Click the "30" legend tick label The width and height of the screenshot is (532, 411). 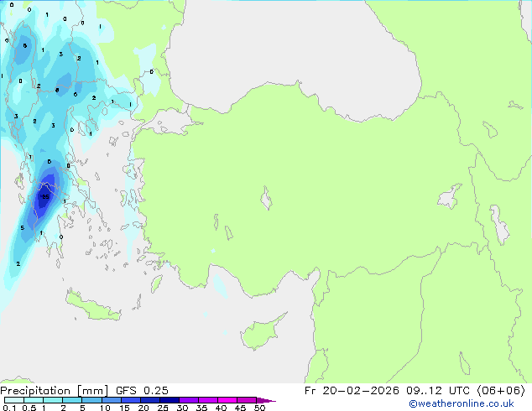point(182,408)
